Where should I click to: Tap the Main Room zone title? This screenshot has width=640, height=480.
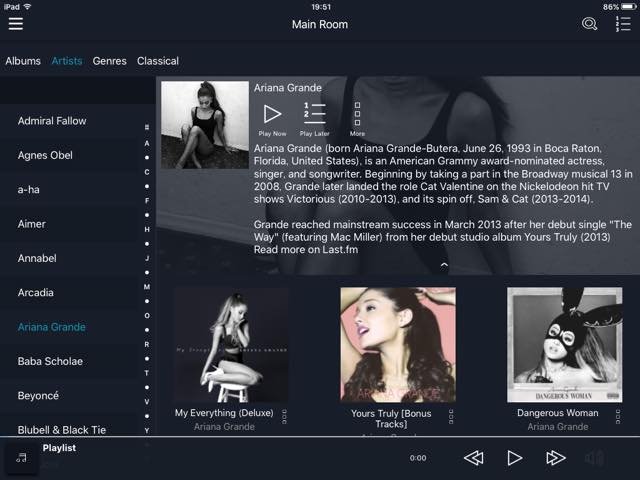click(x=320, y=24)
